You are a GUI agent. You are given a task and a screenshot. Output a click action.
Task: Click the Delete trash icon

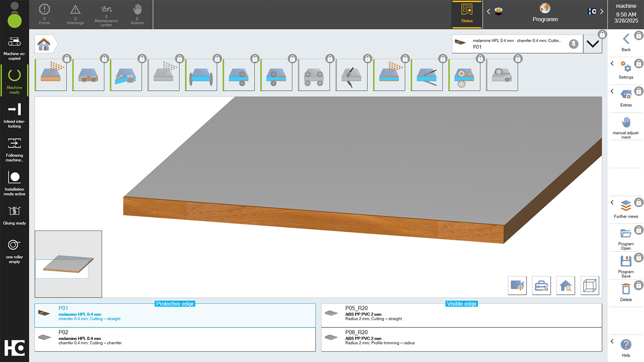point(625,289)
